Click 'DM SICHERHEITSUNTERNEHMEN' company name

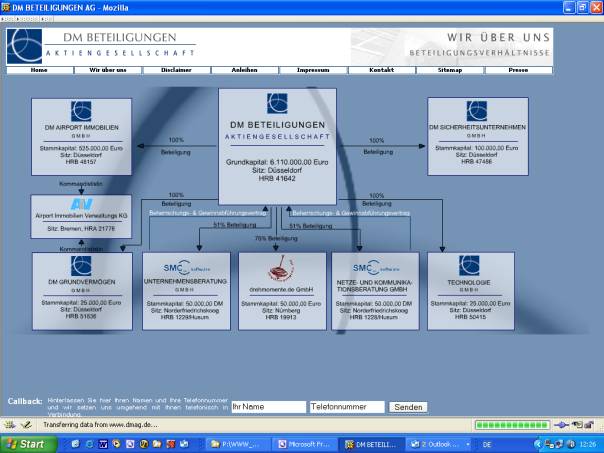pos(477,127)
